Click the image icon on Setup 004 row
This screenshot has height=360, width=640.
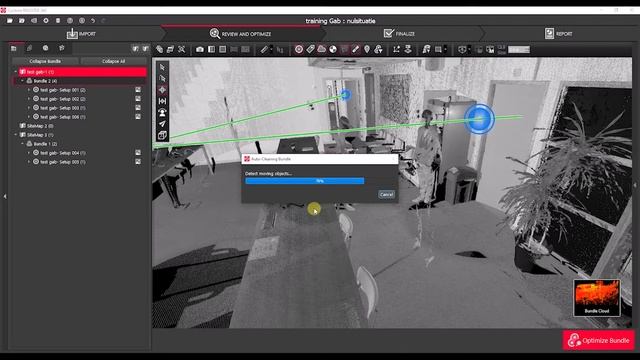pos(138,153)
